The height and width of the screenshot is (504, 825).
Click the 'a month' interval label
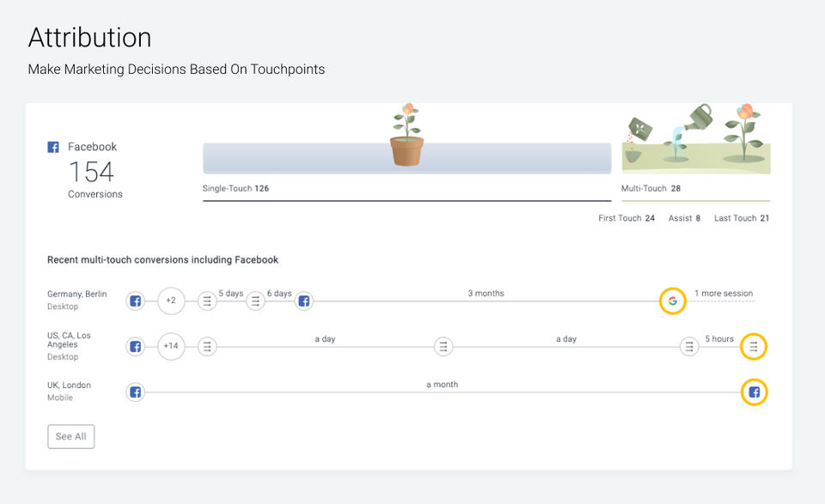click(443, 385)
